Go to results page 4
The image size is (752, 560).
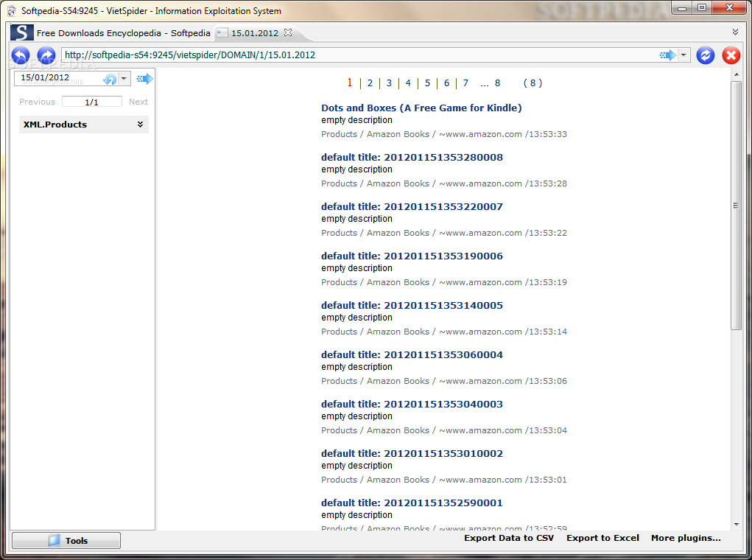click(x=408, y=83)
